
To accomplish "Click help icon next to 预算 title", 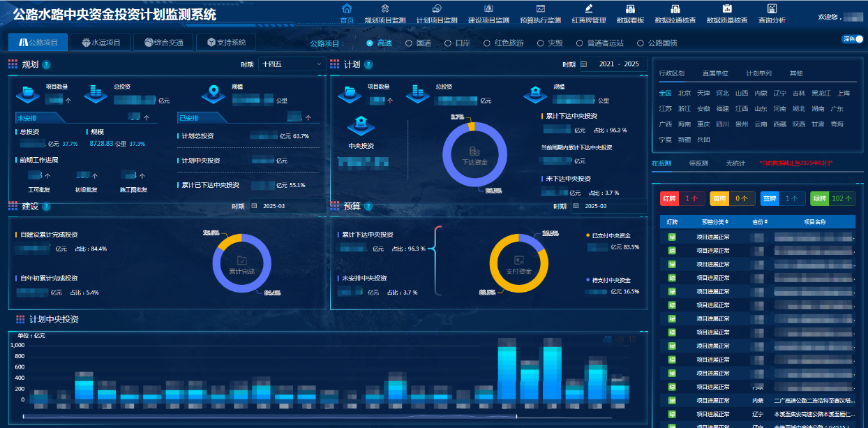I will [x=368, y=207].
